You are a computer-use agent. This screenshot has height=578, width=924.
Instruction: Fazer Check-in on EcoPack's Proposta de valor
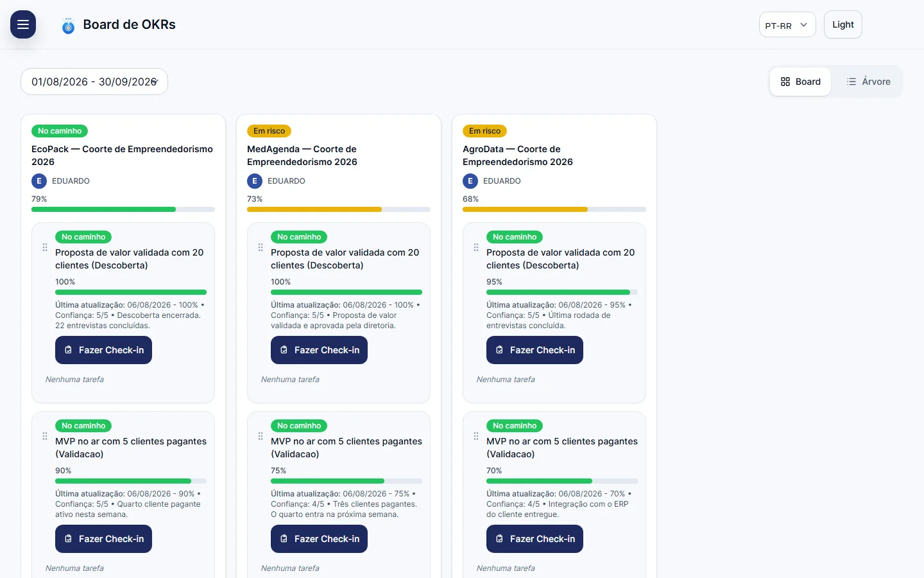103,350
